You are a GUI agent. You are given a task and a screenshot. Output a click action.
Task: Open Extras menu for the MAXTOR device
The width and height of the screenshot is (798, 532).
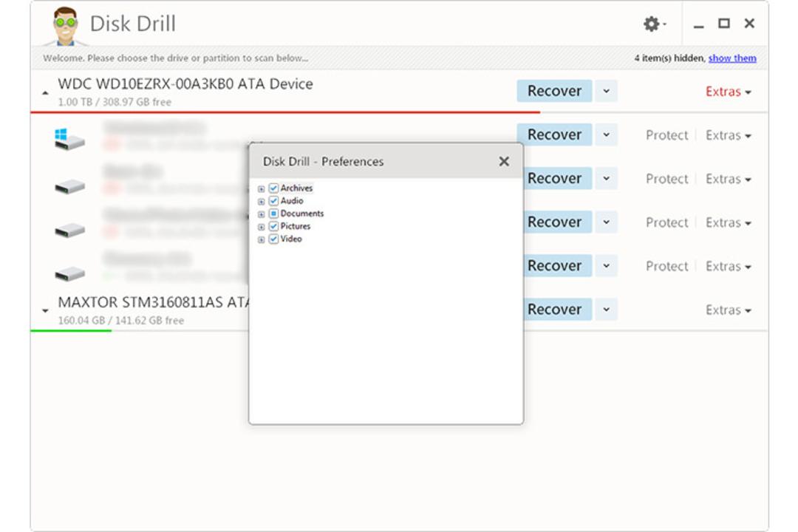coord(729,310)
